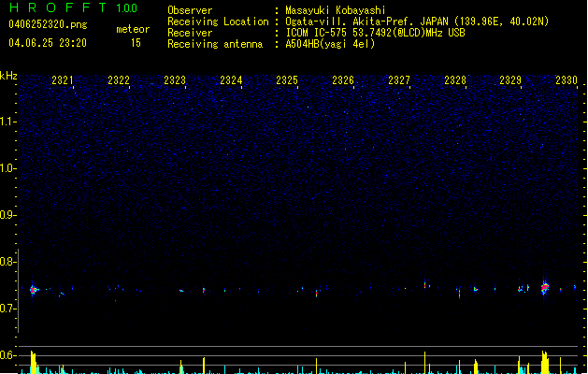Click the Receiving Location label
The image size is (588, 374).
tap(218, 22)
